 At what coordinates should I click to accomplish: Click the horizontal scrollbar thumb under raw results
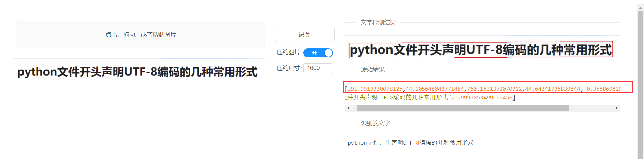463,108
